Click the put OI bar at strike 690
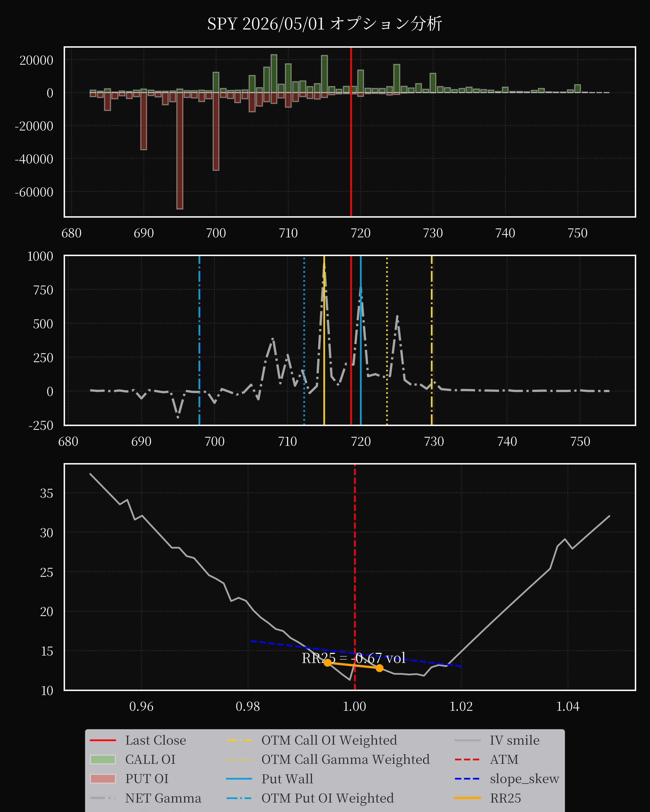650x812 pixels. click(x=144, y=121)
